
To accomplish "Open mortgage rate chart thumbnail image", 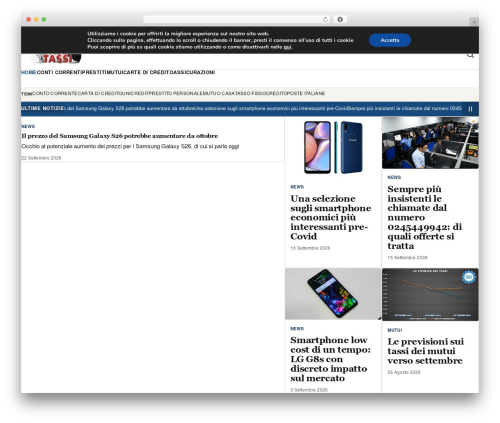I will pyautogui.click(x=430, y=294).
